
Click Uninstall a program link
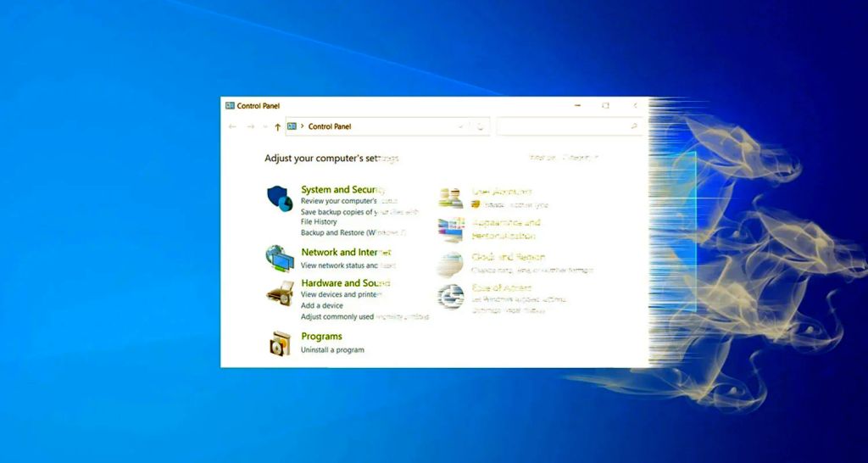pyautogui.click(x=332, y=350)
